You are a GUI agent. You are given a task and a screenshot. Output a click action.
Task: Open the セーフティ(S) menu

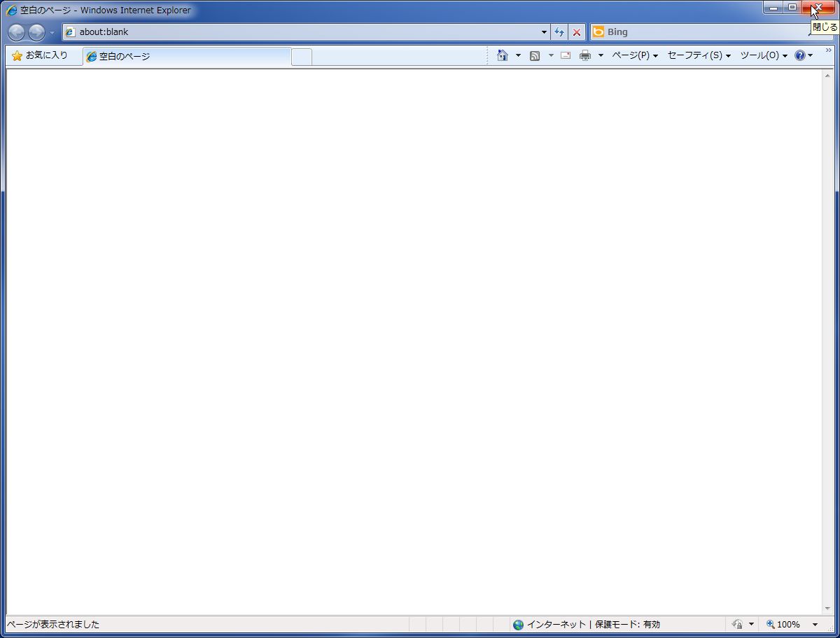(x=699, y=55)
